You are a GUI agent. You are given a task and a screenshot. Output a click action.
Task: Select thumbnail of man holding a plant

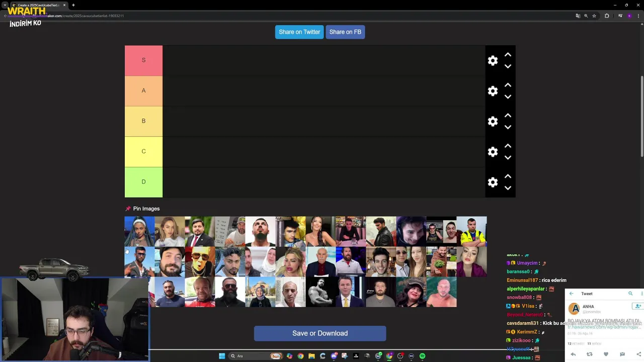tap(441, 261)
